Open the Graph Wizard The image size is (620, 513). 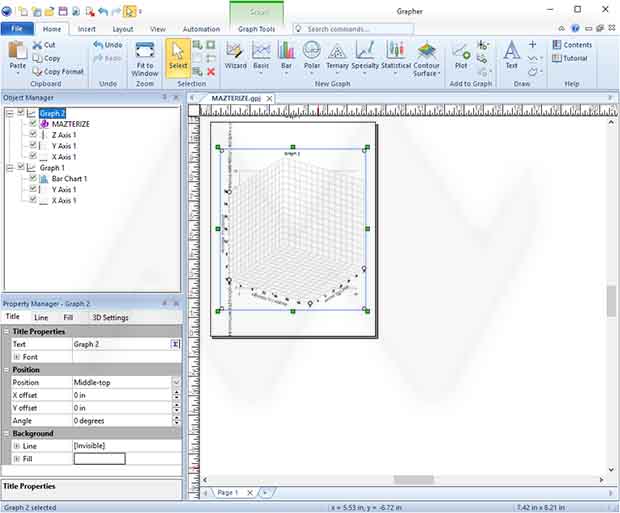pyautogui.click(x=235, y=56)
